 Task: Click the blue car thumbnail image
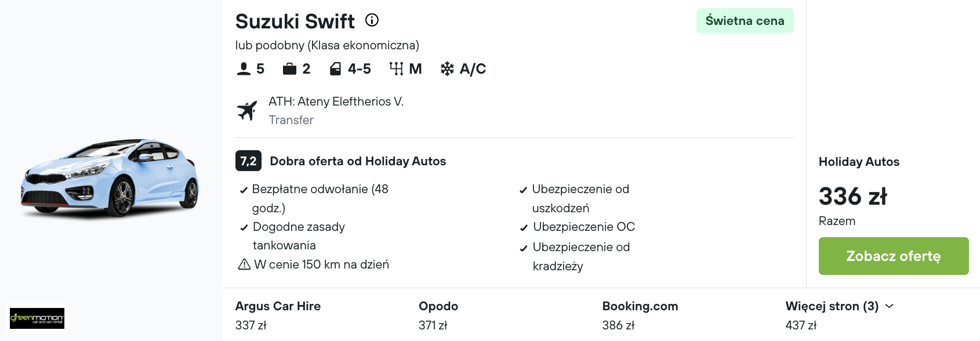pyautogui.click(x=110, y=178)
